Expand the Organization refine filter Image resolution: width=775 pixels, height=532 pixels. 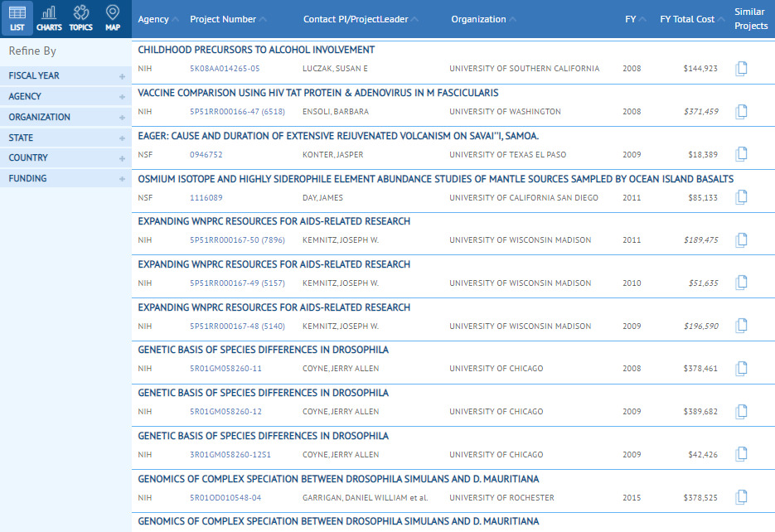click(x=65, y=117)
